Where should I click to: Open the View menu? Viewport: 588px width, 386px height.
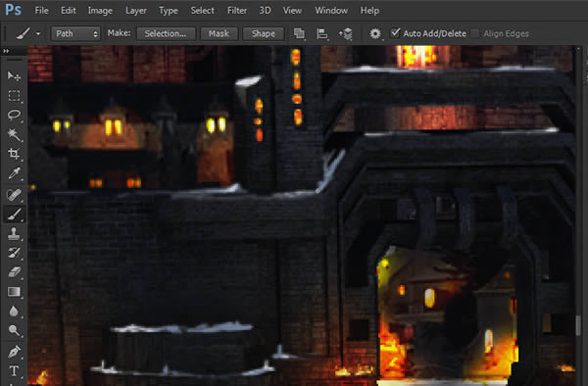click(292, 11)
